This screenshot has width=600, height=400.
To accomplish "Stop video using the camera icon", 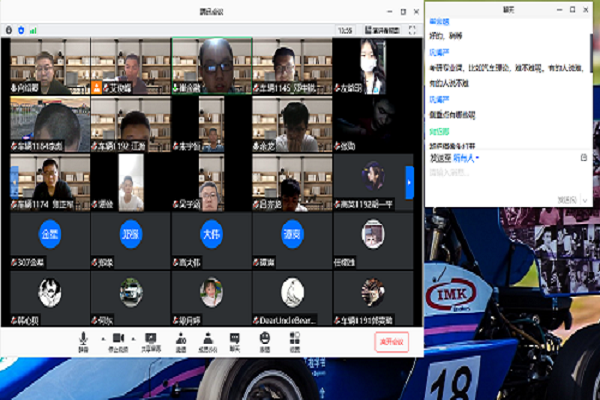I will (x=117, y=339).
